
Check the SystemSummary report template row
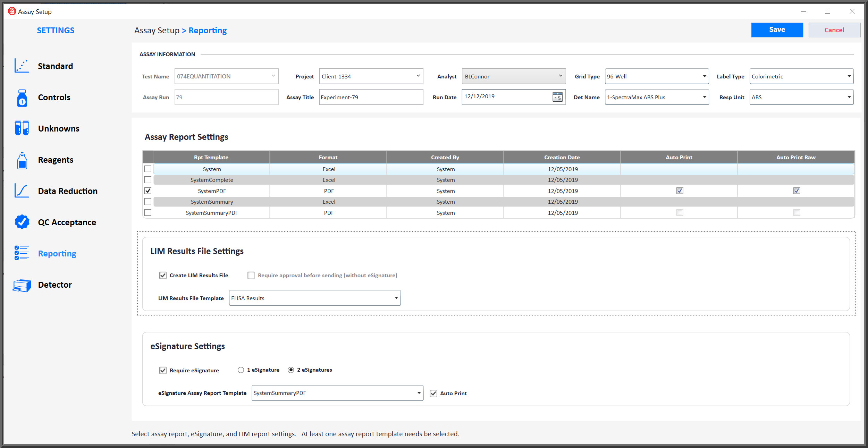point(148,202)
